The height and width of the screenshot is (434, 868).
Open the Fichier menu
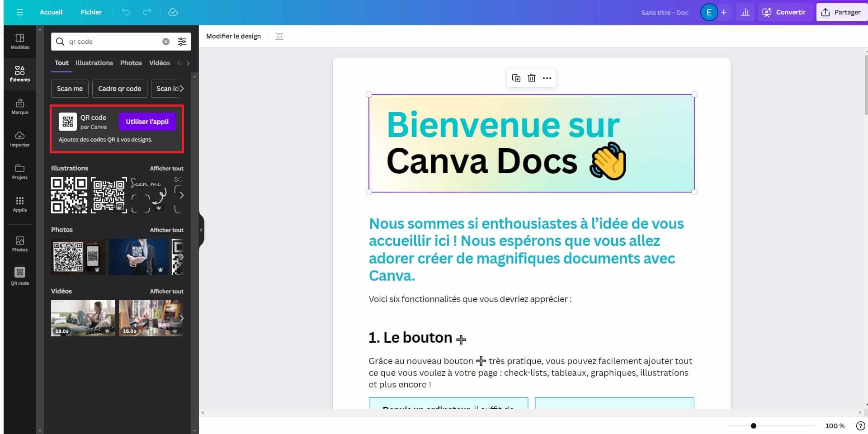[x=91, y=12]
